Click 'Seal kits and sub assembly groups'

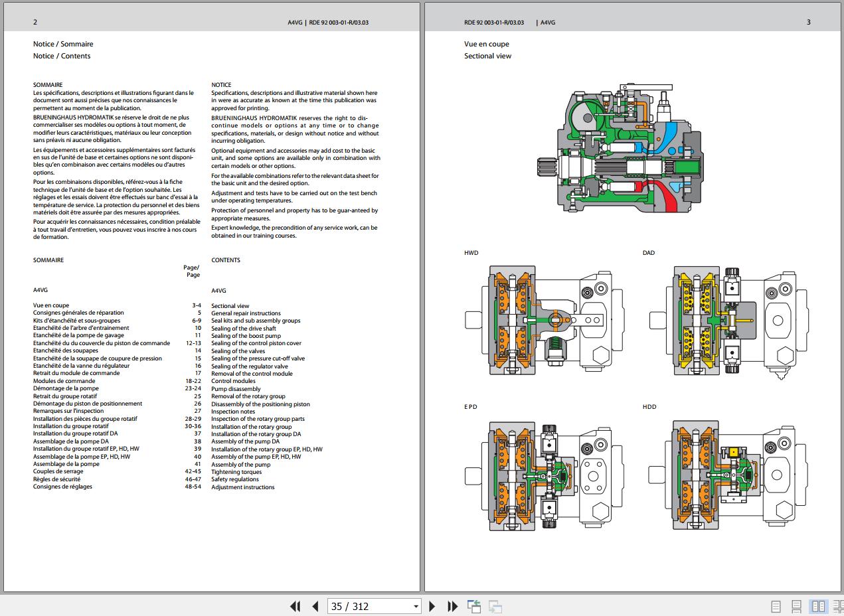[256, 321]
